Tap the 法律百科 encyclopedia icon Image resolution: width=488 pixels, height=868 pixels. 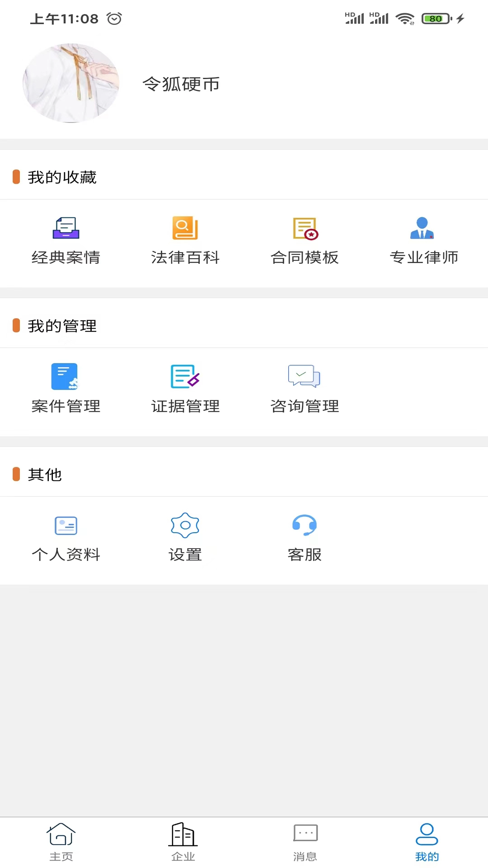[185, 228]
